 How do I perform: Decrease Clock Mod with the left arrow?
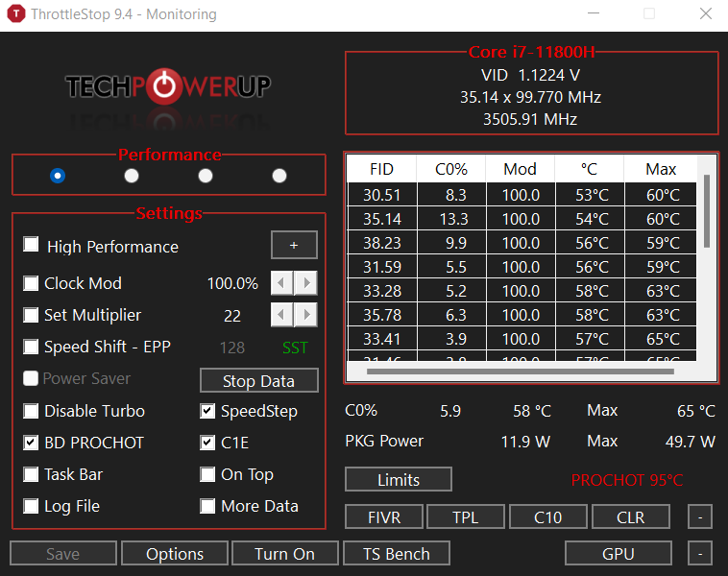(x=281, y=283)
